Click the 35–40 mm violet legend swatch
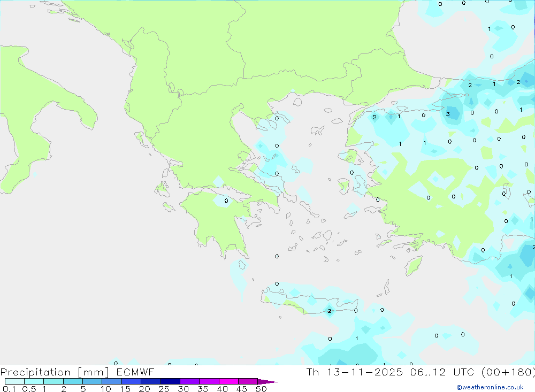This screenshot has width=535, height=392. click(x=209, y=381)
